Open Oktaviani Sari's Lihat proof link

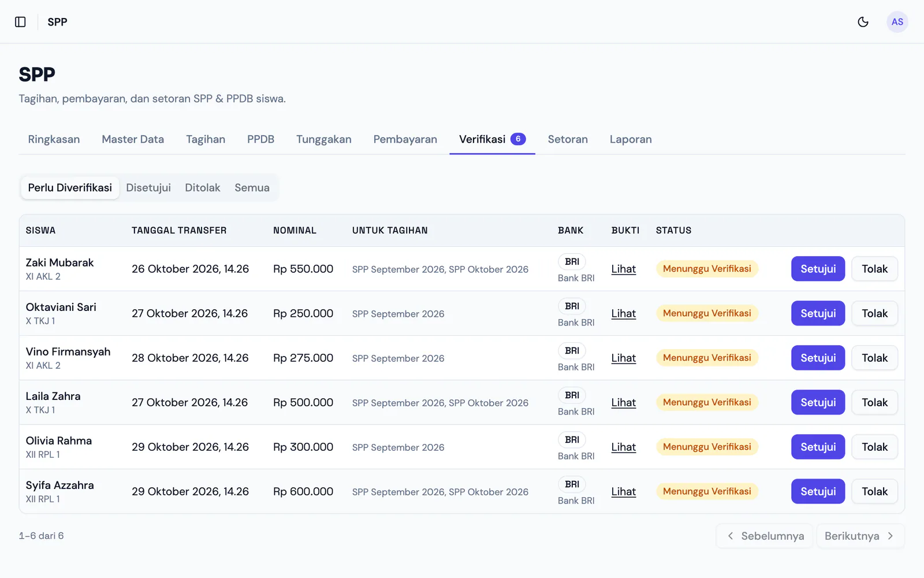624,313
